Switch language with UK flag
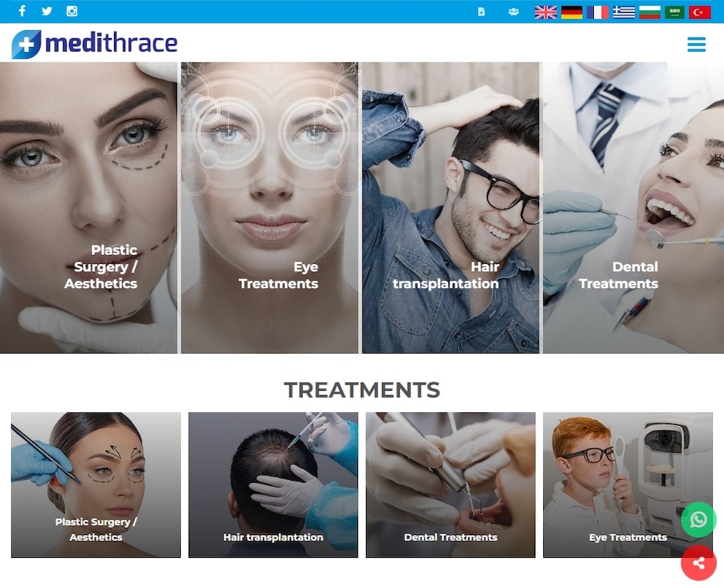The height and width of the screenshot is (588, 724). pyautogui.click(x=546, y=12)
